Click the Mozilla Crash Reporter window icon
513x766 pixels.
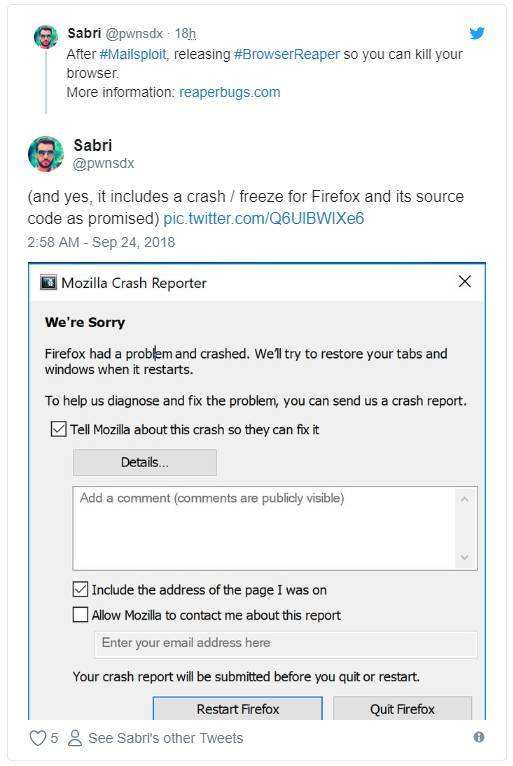tap(48, 282)
